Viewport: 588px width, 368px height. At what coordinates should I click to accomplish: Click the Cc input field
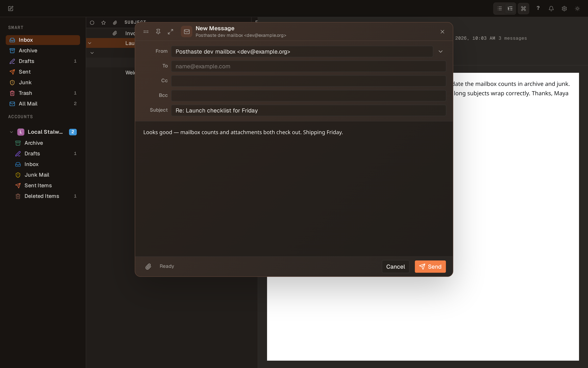click(308, 81)
